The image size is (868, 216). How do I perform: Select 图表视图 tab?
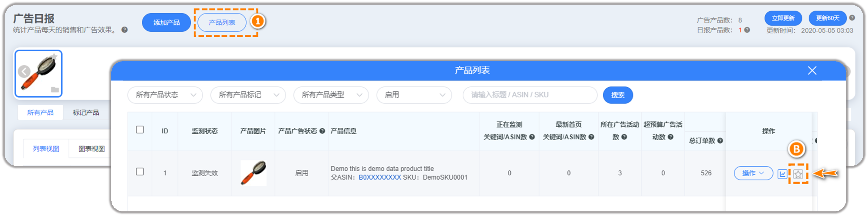click(x=91, y=149)
